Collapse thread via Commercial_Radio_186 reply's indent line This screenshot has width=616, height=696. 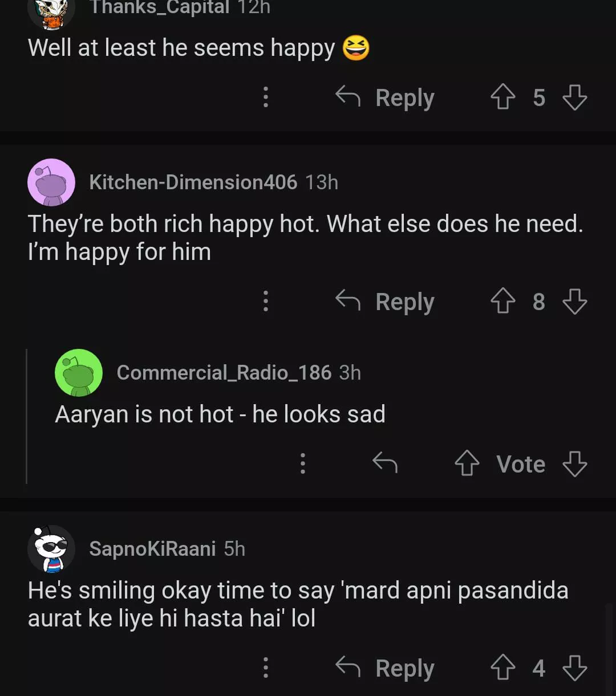(x=27, y=416)
